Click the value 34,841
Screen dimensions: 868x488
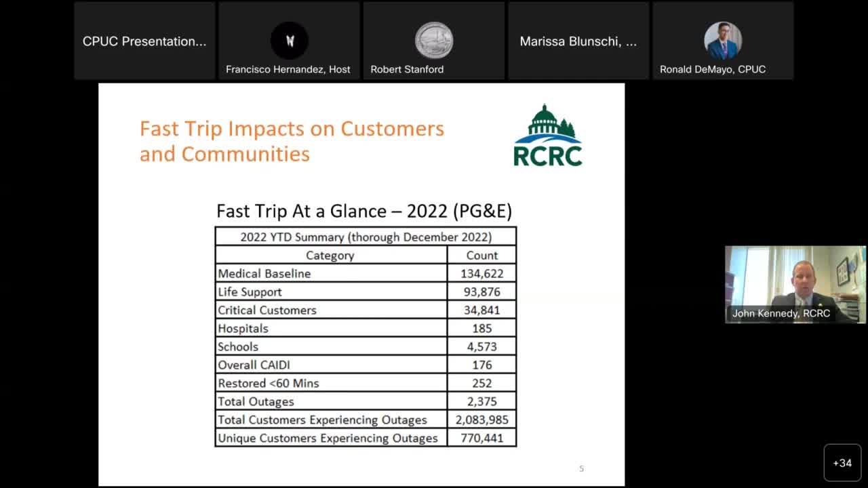482,310
